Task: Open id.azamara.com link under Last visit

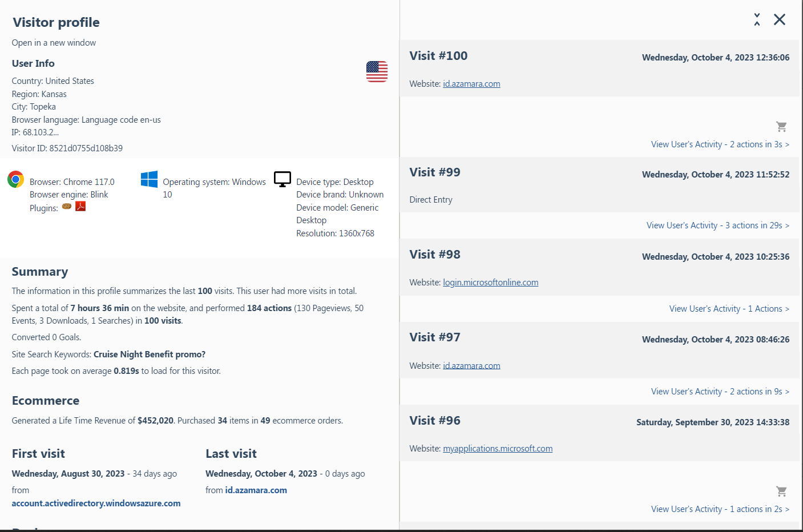Action: 256,490
